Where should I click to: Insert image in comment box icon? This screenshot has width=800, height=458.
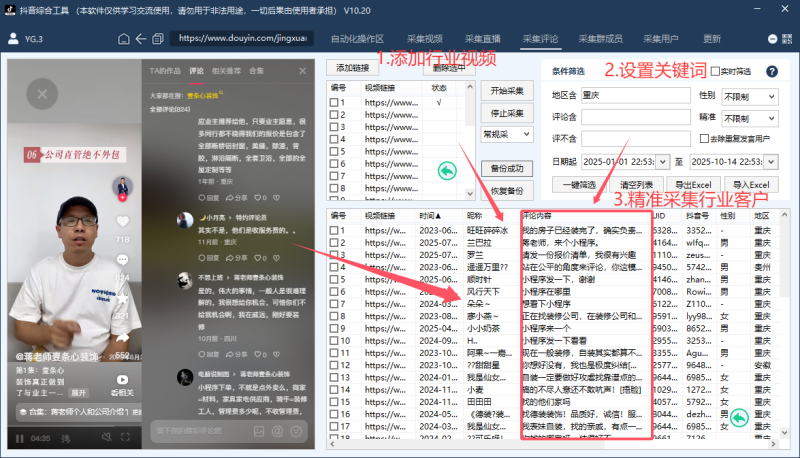(259, 431)
